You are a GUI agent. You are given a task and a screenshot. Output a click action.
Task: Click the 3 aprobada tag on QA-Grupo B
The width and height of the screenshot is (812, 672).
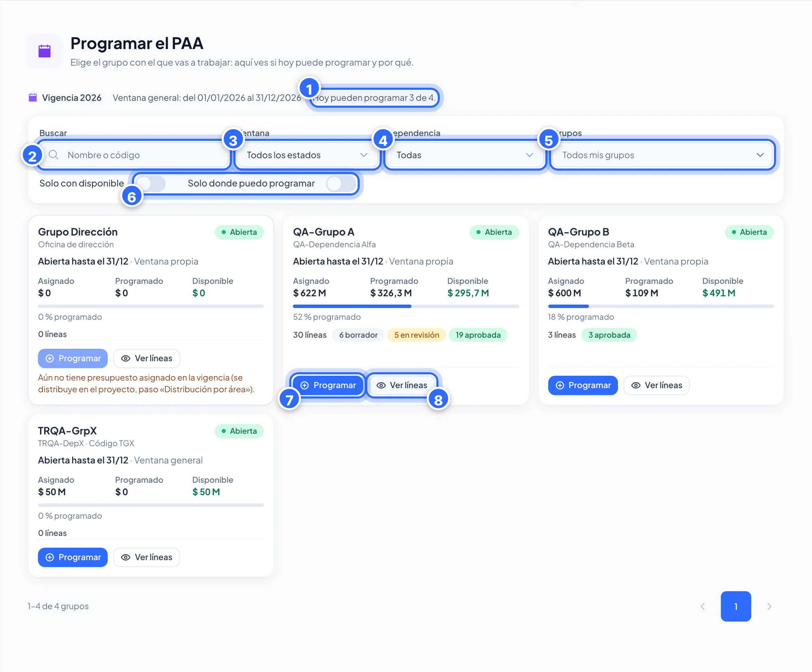point(609,335)
